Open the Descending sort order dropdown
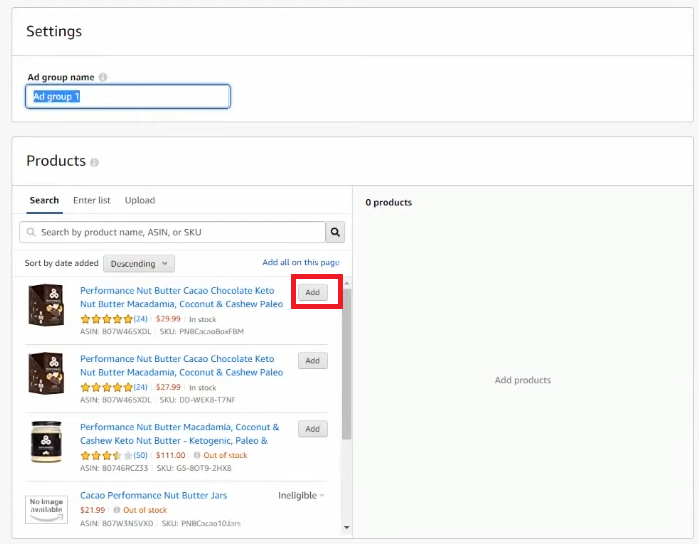 tap(139, 264)
